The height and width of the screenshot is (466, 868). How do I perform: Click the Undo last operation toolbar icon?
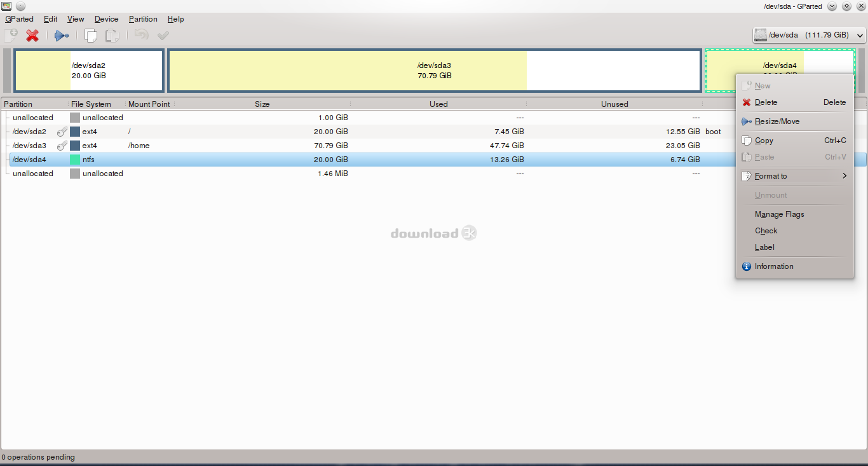[x=141, y=36]
